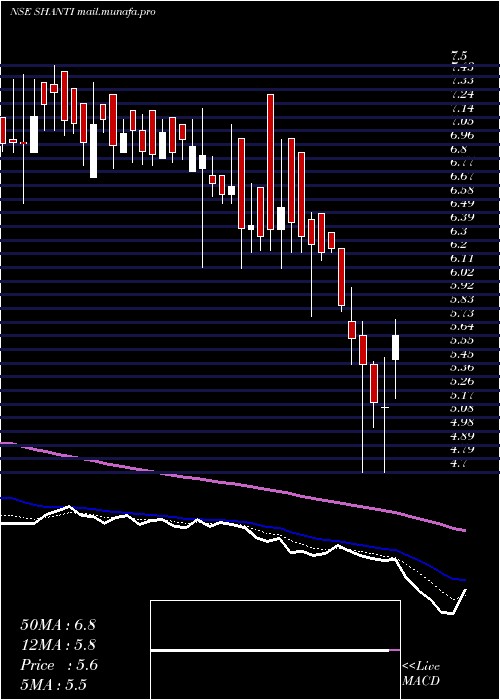Image resolution: width=500 pixels, height=700 pixels.
Task: Click the 5.64 price axis label
Action: (x=462, y=327)
